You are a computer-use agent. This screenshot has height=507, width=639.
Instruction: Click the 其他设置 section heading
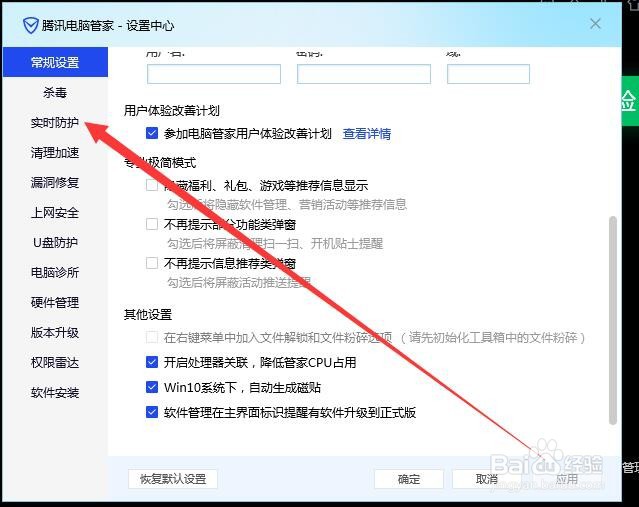click(x=148, y=314)
